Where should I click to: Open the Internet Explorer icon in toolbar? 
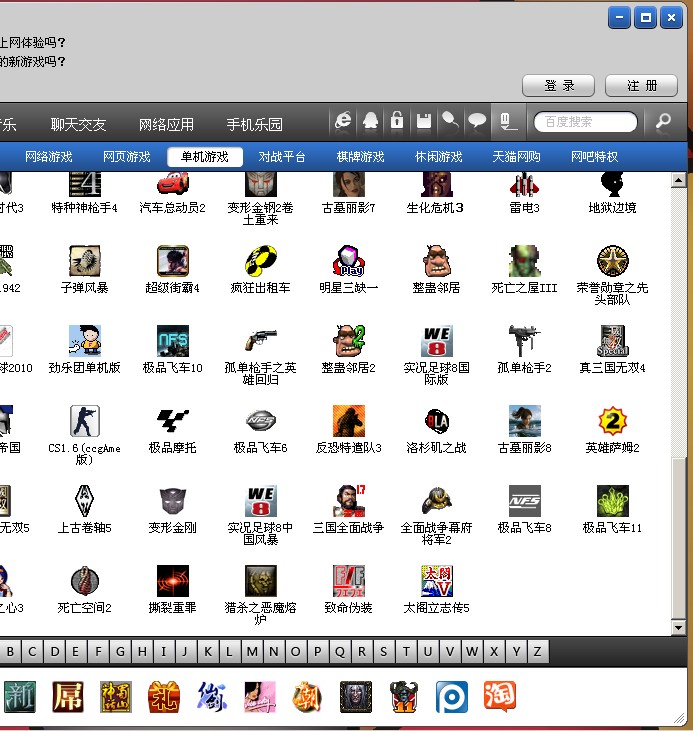click(343, 122)
